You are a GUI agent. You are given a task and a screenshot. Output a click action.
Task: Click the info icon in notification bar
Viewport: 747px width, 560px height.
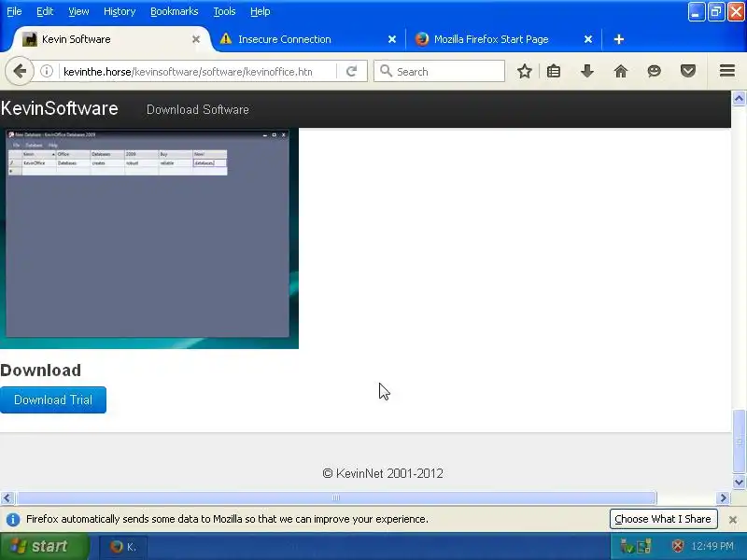click(x=13, y=520)
